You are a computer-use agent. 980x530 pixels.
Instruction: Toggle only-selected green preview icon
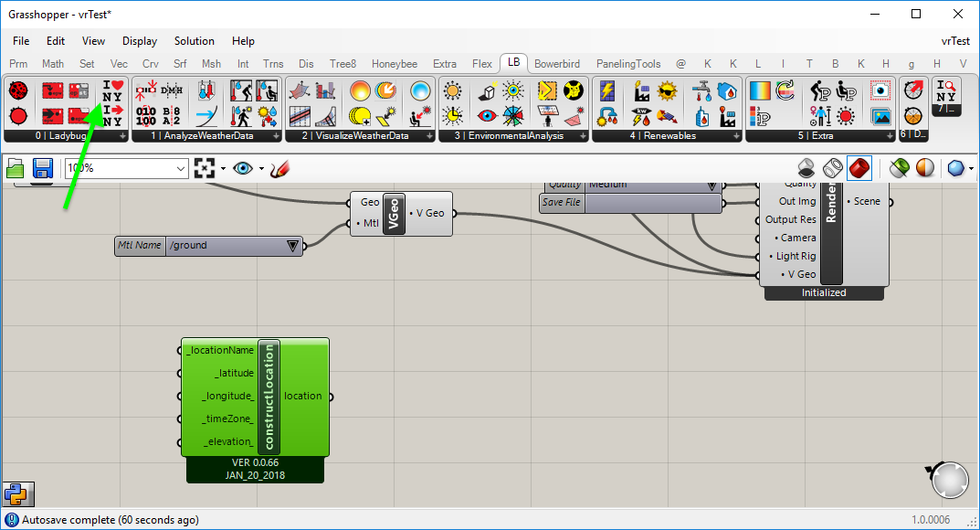tap(899, 168)
